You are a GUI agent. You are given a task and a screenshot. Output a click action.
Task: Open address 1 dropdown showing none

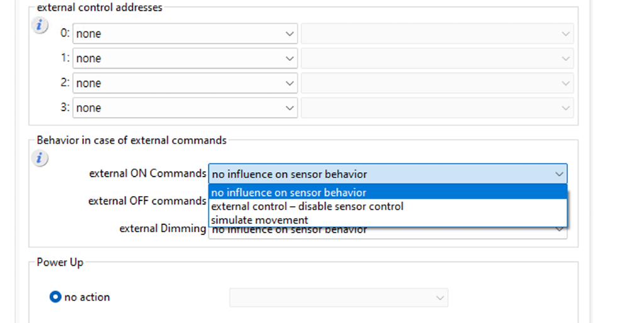click(x=185, y=58)
